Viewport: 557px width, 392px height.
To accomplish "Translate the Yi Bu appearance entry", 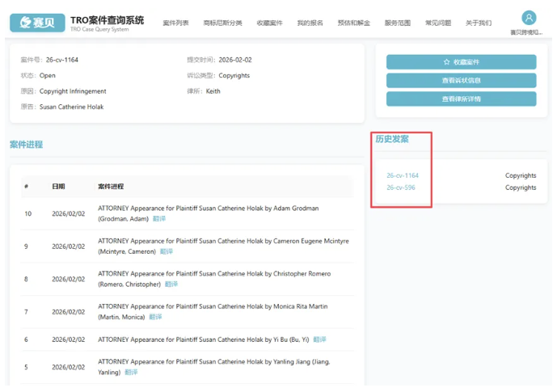I will [319, 339].
